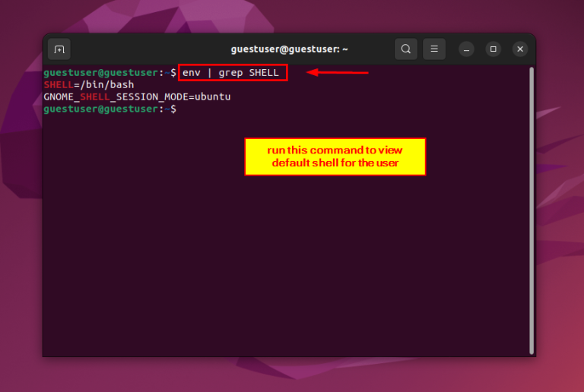Click the 'ubuntu' value in the output
This screenshot has width=584, height=392.
213,97
